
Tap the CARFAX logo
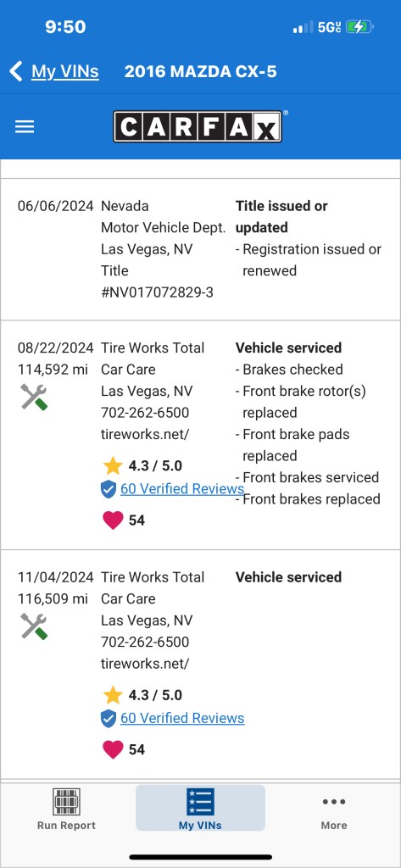click(198, 127)
